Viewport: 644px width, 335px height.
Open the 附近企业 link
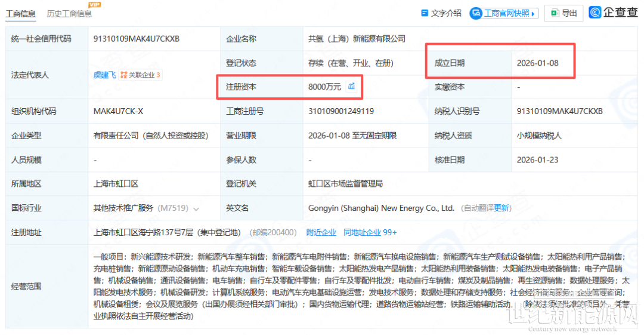click(x=321, y=232)
